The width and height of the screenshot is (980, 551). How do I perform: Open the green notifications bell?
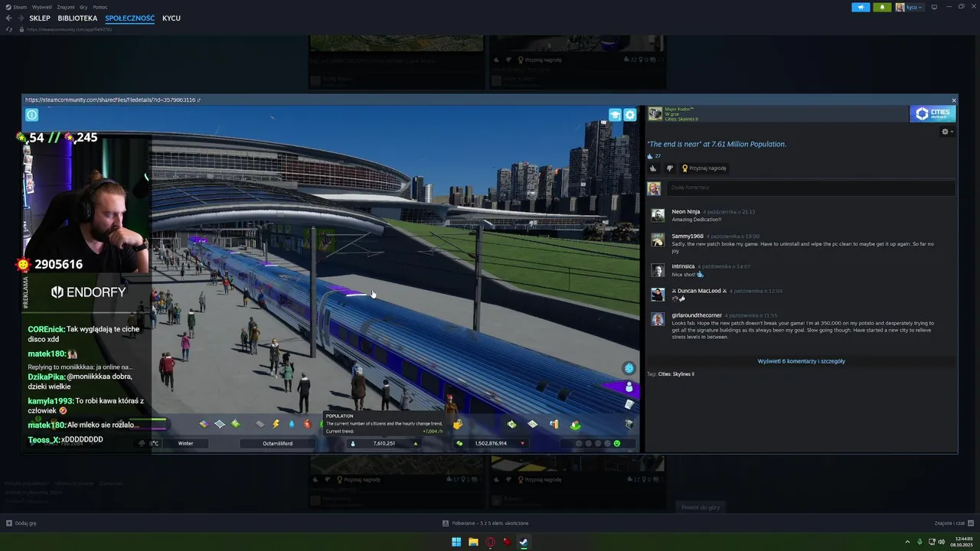[x=882, y=7]
